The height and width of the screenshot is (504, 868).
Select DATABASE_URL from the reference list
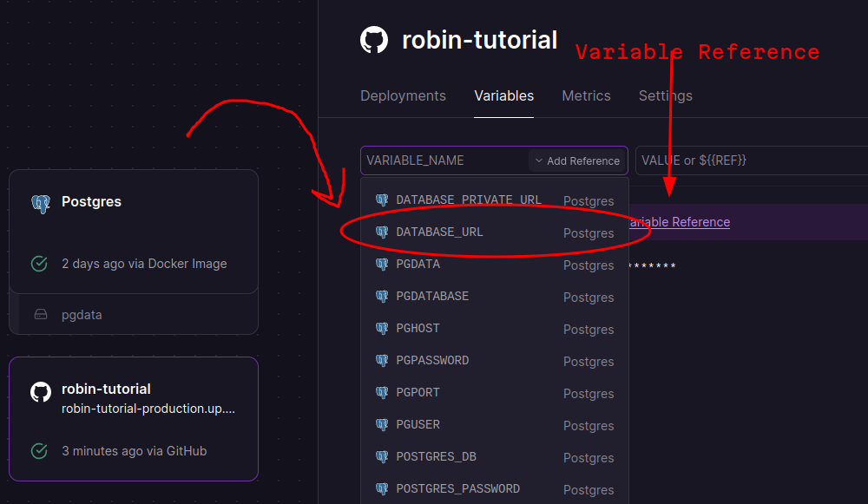point(439,232)
